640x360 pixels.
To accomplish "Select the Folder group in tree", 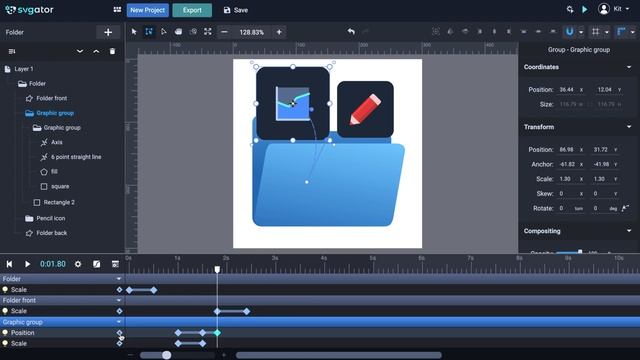I will click(37, 84).
